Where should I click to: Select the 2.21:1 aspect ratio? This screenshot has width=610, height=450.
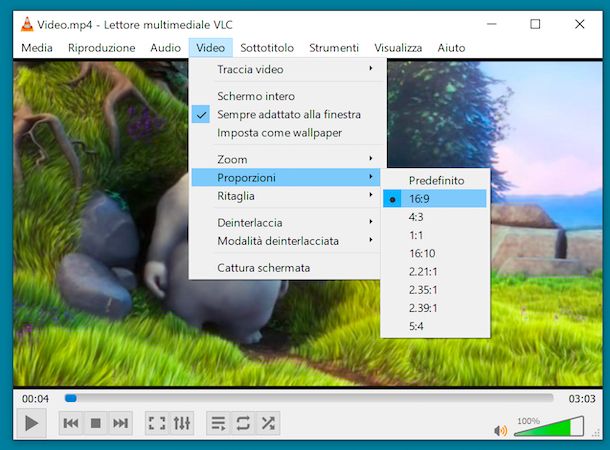435,271
